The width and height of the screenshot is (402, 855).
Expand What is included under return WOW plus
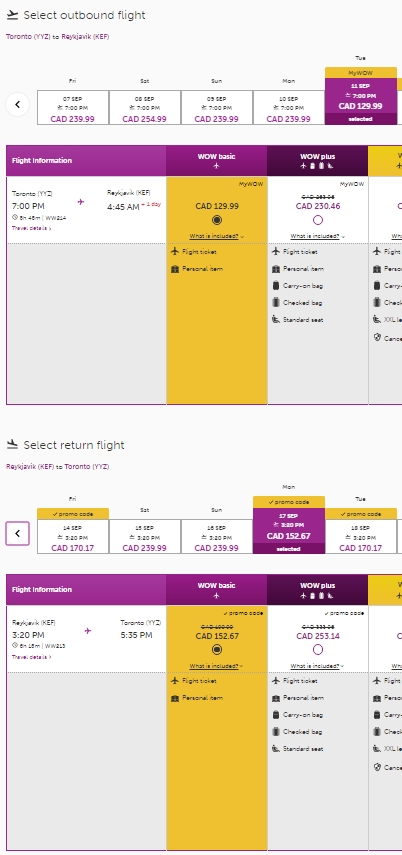coord(318,666)
